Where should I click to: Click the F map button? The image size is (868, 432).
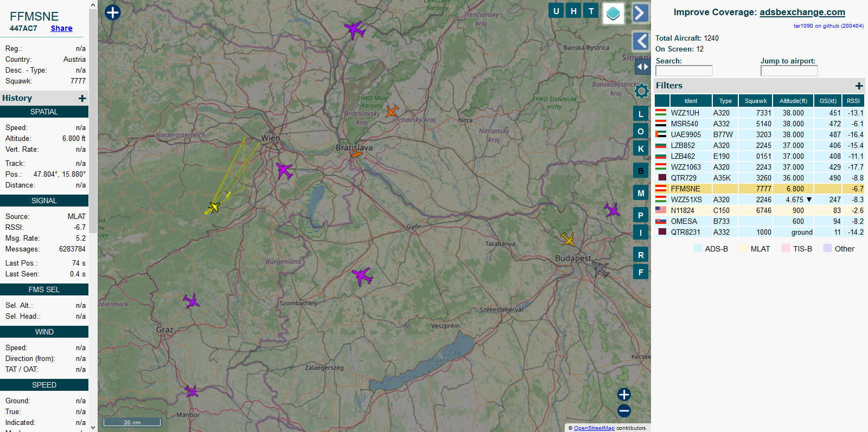(x=641, y=272)
